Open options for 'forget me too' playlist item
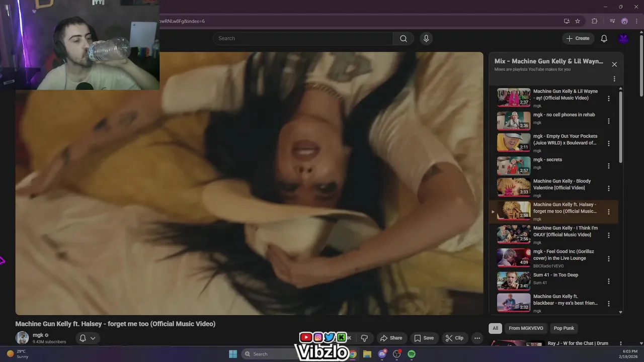Viewport: 644px width, 362px height. pyautogui.click(x=609, y=212)
